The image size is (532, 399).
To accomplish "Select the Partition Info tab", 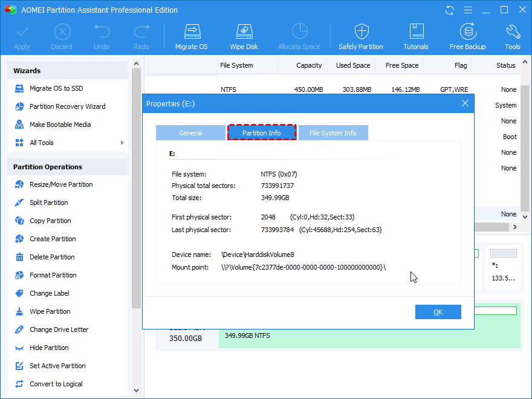I will 262,133.
